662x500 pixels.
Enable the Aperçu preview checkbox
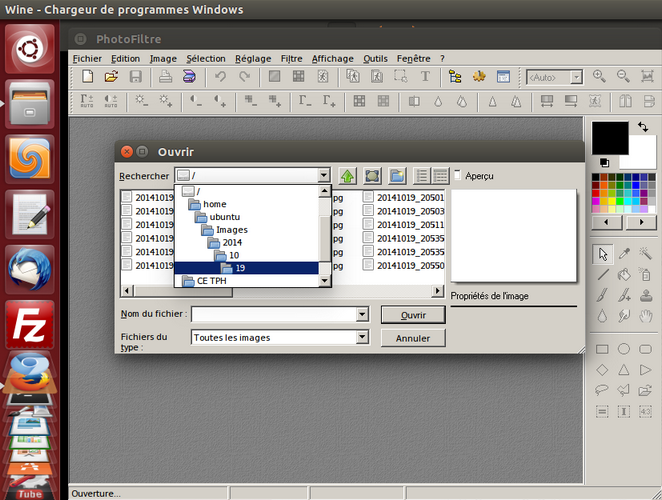pyautogui.click(x=458, y=176)
